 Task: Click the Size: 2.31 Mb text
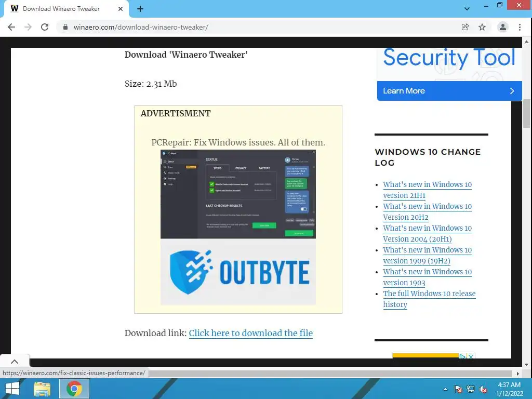pos(151,84)
